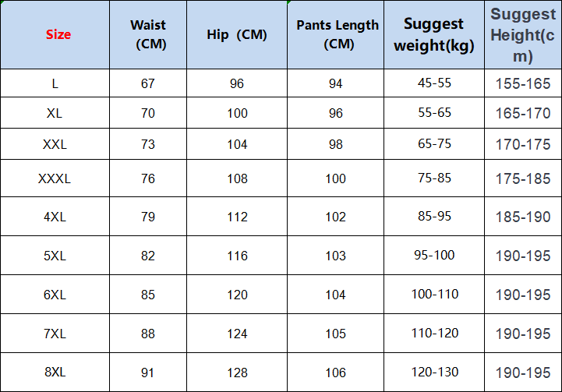Click the height range 155-165 cell
The image size is (562, 392).
click(x=523, y=83)
